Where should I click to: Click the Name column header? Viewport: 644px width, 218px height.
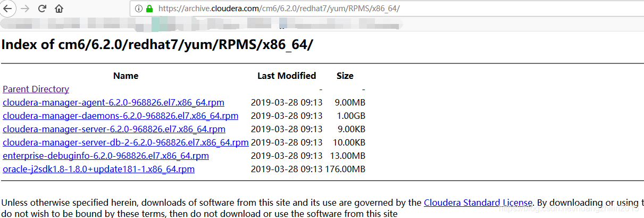click(x=126, y=76)
